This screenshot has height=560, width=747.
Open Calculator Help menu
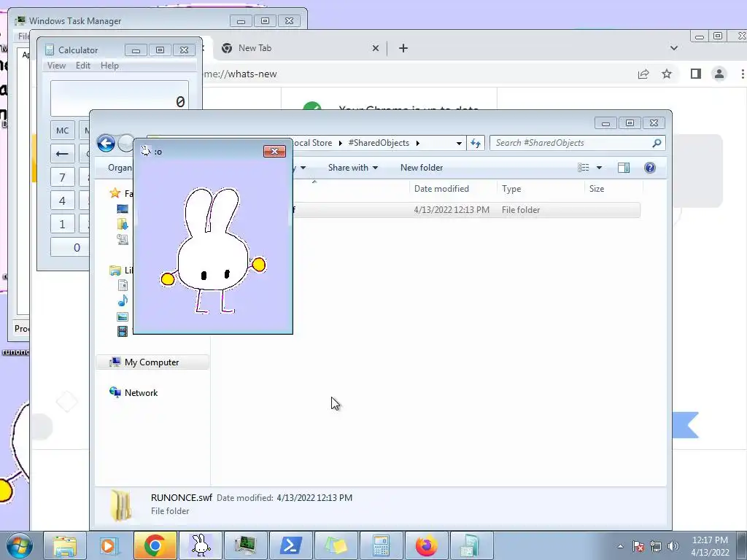109,66
